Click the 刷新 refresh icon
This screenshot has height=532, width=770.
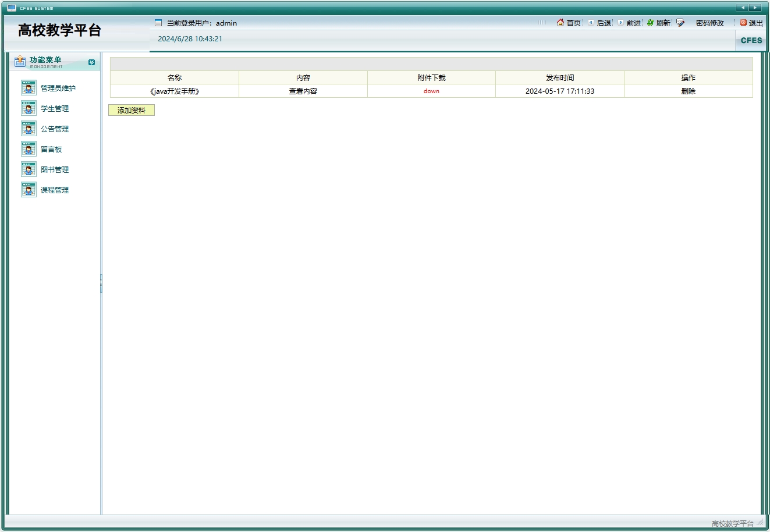[651, 23]
